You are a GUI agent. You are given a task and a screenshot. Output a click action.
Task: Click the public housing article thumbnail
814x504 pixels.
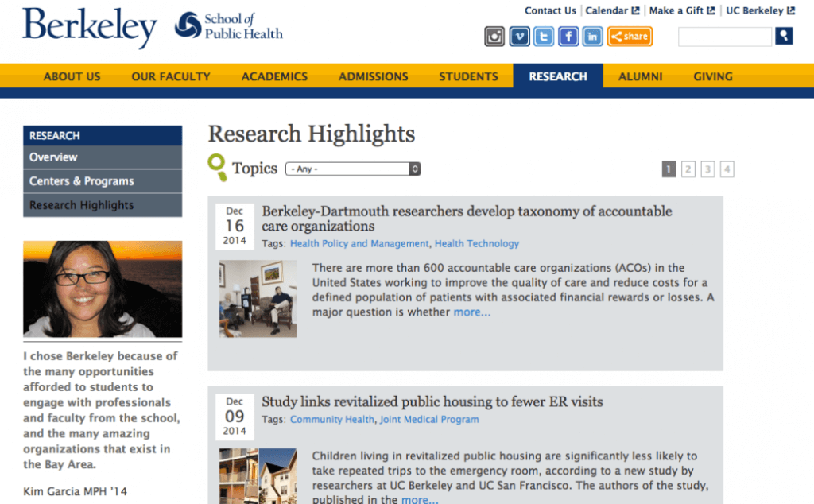pos(258,476)
